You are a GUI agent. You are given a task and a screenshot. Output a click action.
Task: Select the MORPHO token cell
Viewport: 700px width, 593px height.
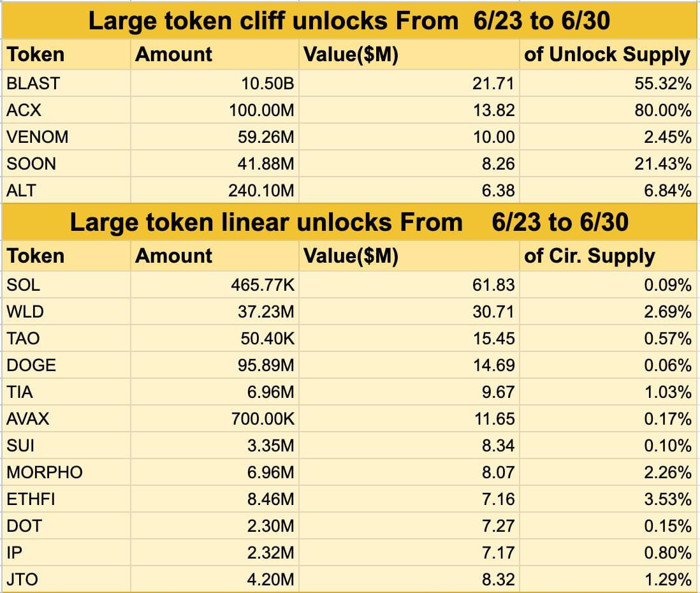tap(66, 472)
